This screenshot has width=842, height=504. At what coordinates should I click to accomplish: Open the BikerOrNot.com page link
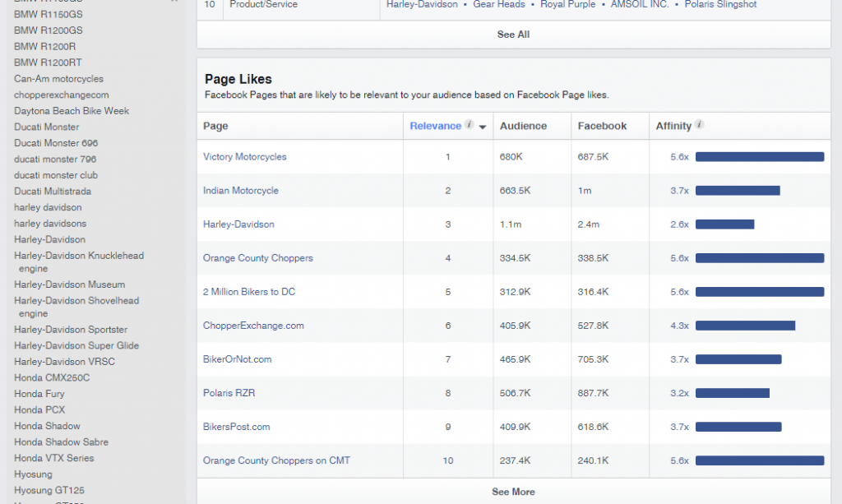tap(238, 359)
